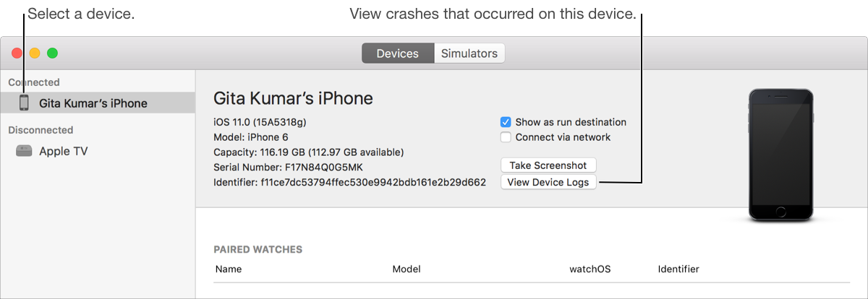
Task: Click the Apple TV device icon
Action: click(x=24, y=151)
